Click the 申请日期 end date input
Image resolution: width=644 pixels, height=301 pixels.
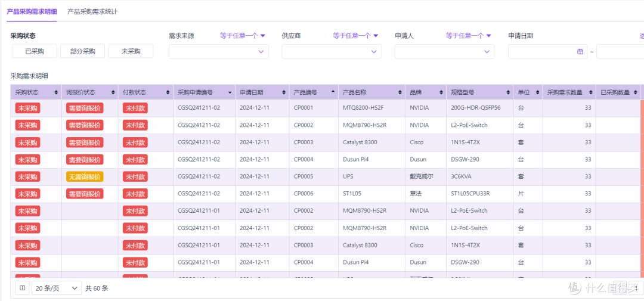click(x=620, y=52)
